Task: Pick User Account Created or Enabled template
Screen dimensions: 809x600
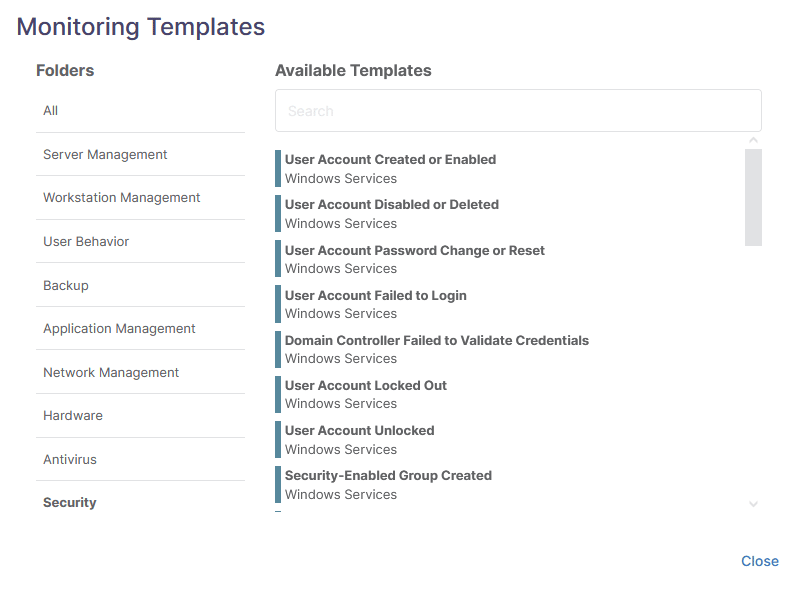Action: pyautogui.click(x=509, y=169)
